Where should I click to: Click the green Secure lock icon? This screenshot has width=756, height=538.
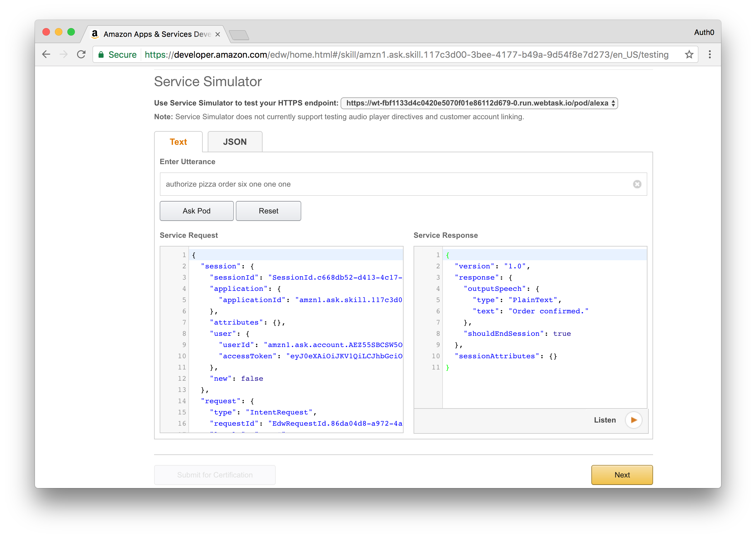[x=101, y=55]
